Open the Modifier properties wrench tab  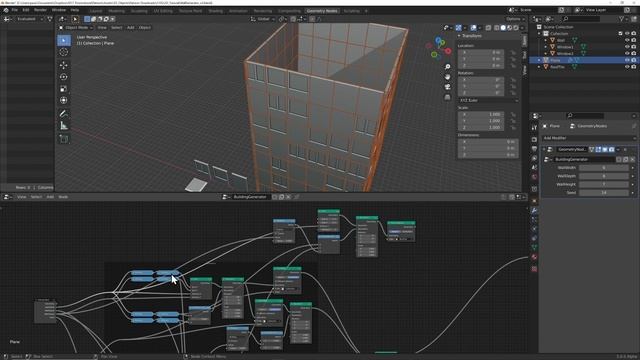coord(534,211)
